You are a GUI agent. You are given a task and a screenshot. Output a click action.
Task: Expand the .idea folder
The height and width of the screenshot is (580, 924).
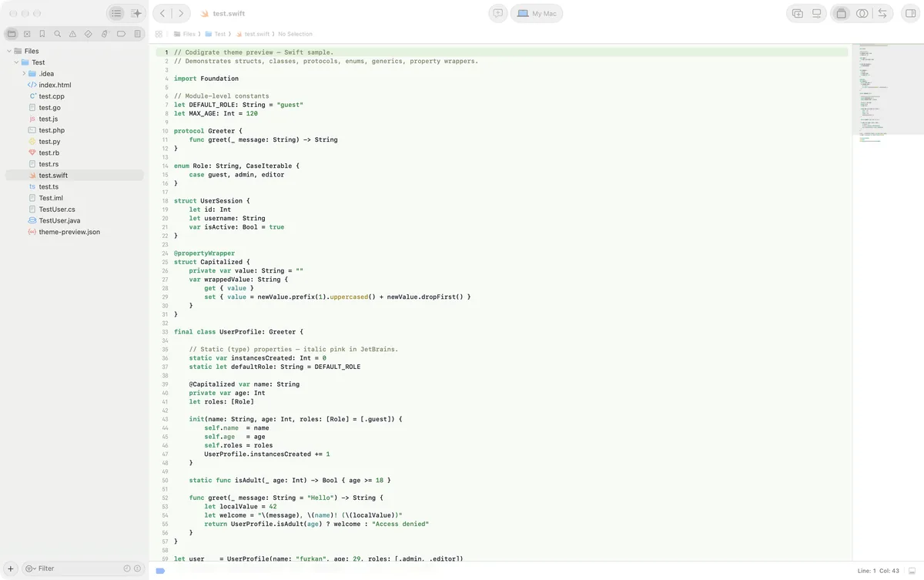click(x=24, y=74)
